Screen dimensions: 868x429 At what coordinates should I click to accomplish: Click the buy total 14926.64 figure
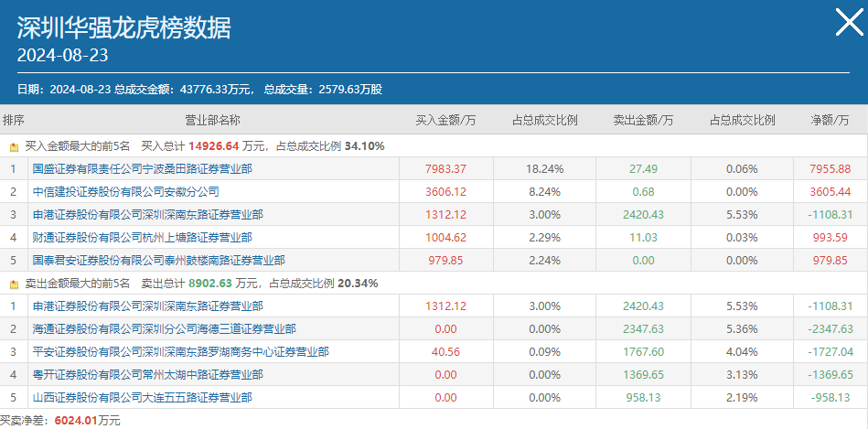click(213, 146)
